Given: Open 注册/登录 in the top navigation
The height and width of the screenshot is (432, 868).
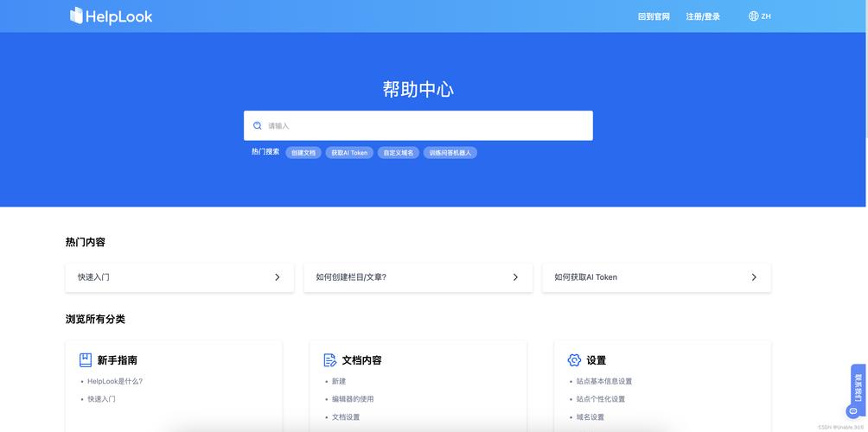Looking at the screenshot, I should pos(703,16).
